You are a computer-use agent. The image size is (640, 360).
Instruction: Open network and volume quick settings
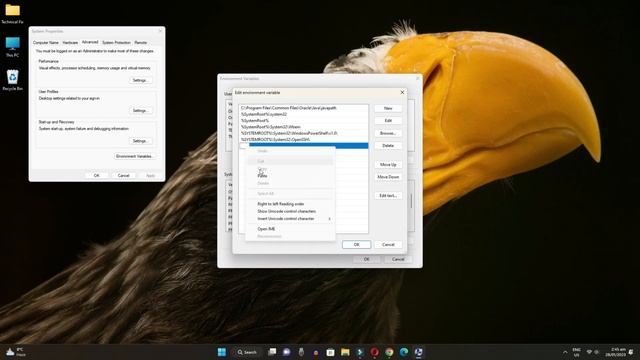(x=593, y=352)
